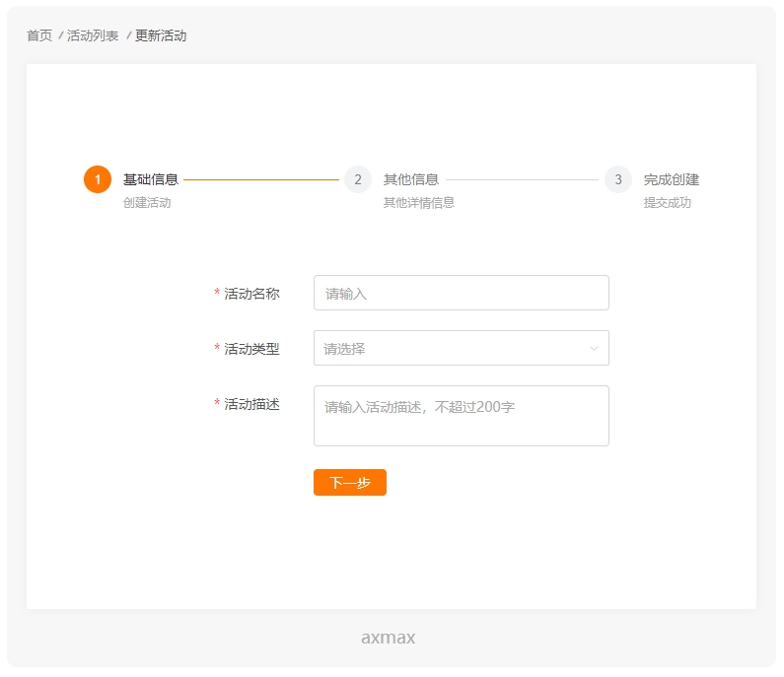Go to 首页 via breadcrumb
The image size is (784, 677).
tap(39, 35)
